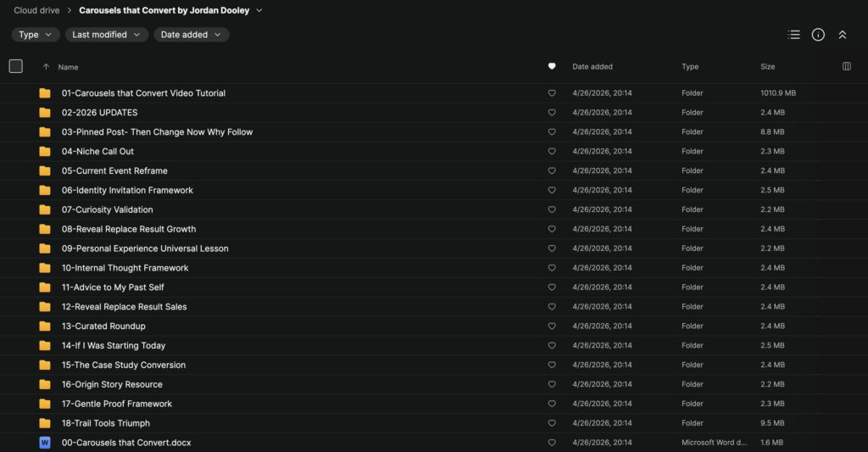Click the collapse double-chevron icon

(843, 35)
